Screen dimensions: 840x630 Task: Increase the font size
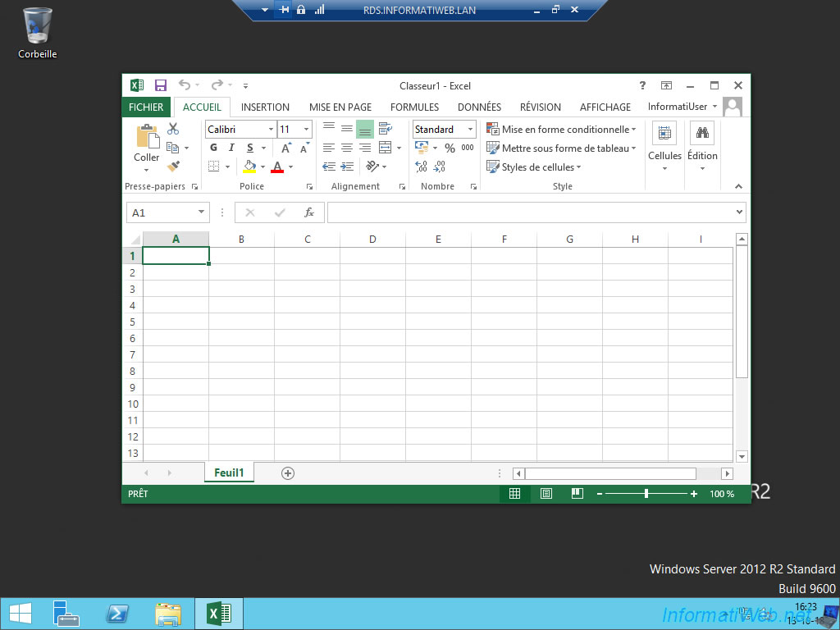point(286,148)
